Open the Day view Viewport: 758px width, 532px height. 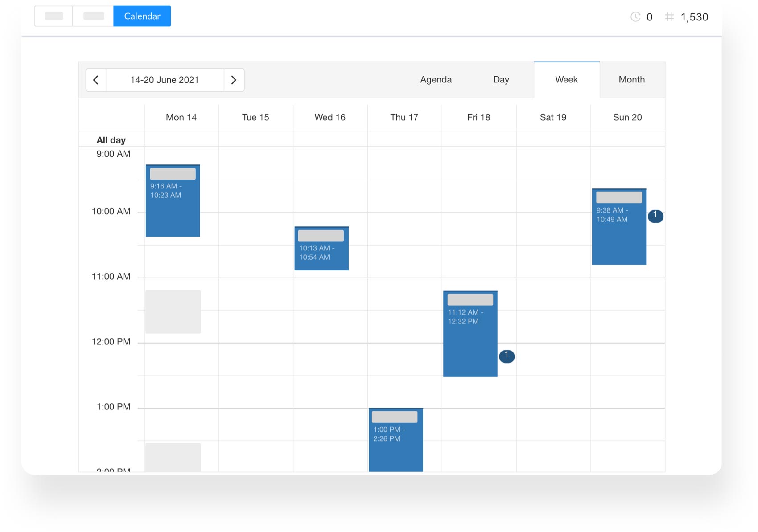pos(501,80)
